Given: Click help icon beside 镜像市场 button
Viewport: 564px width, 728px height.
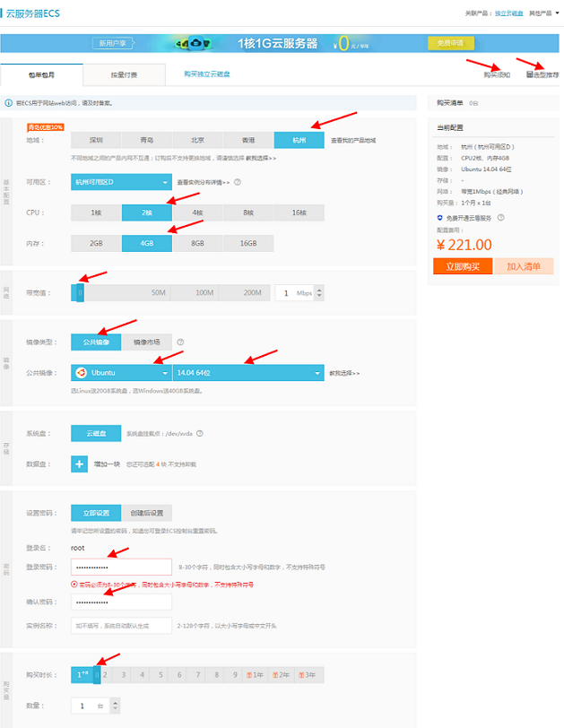Looking at the screenshot, I should click(180, 342).
